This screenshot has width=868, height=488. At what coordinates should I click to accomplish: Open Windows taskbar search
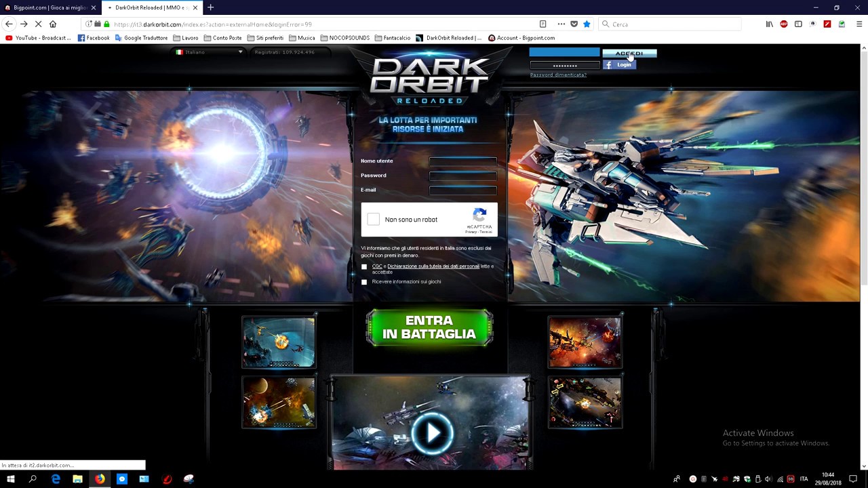coord(33,479)
